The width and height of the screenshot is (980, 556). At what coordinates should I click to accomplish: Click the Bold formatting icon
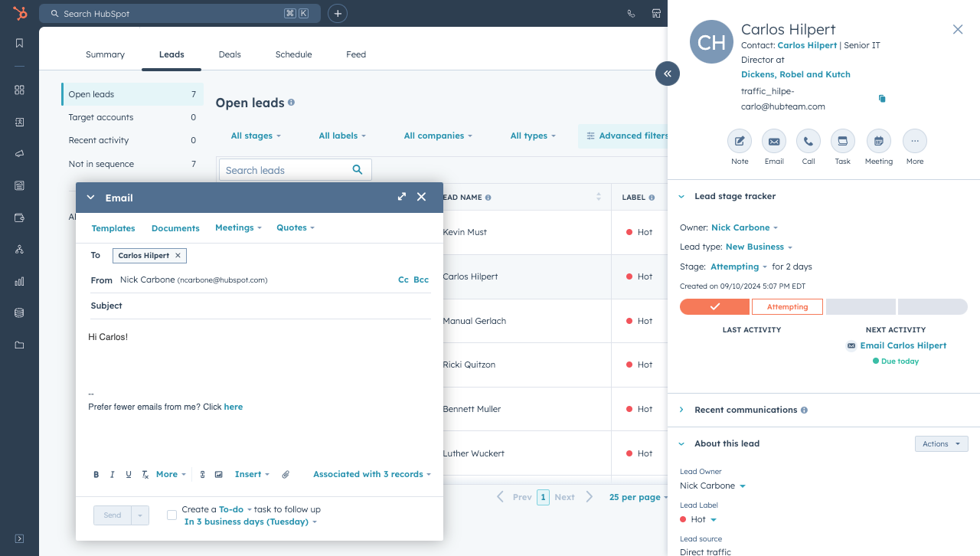[x=96, y=475]
